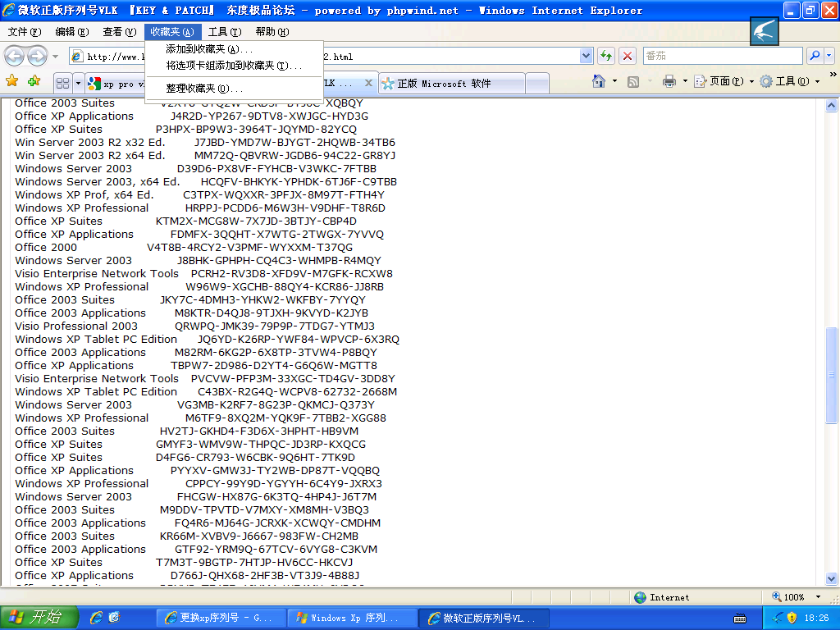Click the page scrollbar down arrow
The height and width of the screenshot is (630, 840).
click(x=832, y=578)
